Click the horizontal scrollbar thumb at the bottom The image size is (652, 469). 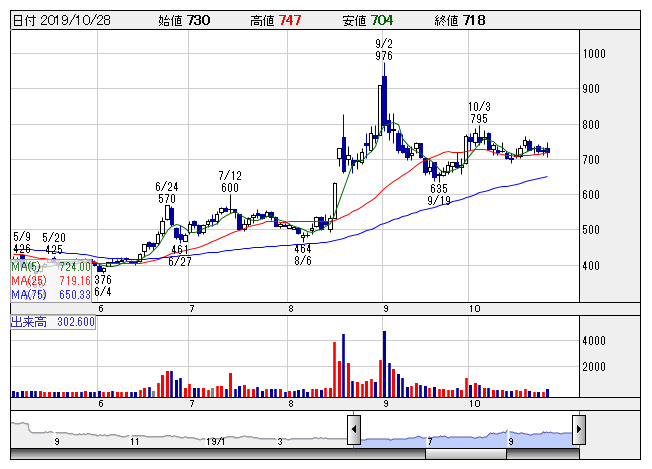[466, 454]
